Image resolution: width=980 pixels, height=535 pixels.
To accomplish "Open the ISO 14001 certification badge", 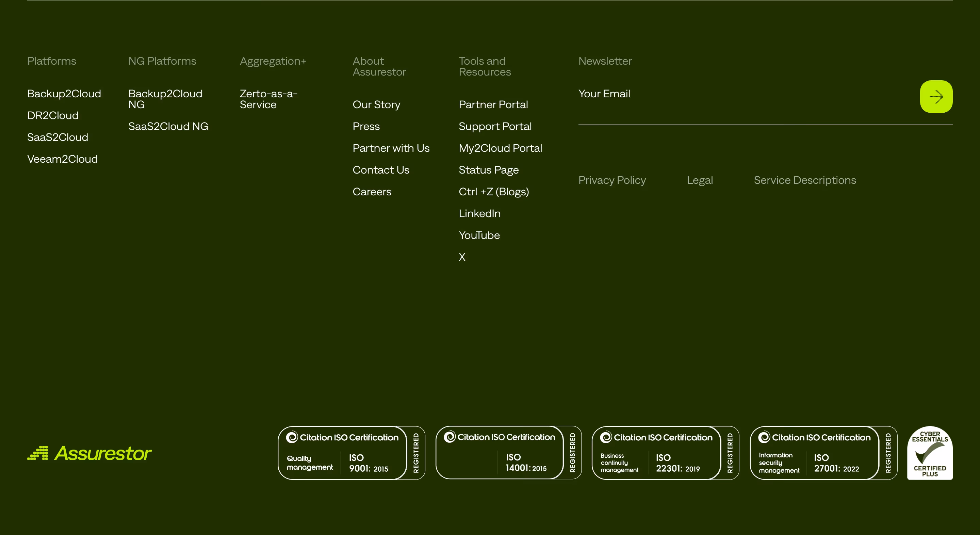I will (508, 452).
